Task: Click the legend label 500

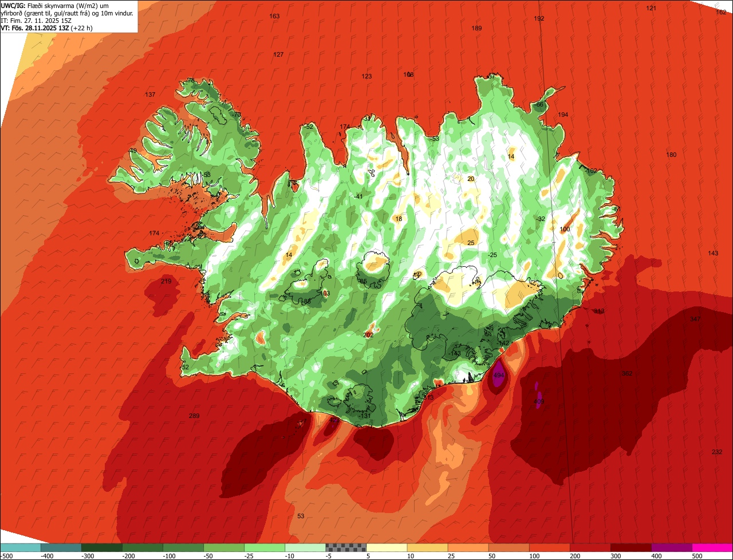Action: [696, 556]
